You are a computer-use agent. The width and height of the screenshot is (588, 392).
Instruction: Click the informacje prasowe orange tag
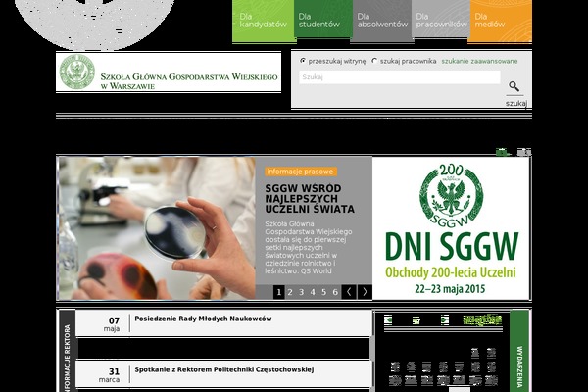[x=301, y=171]
